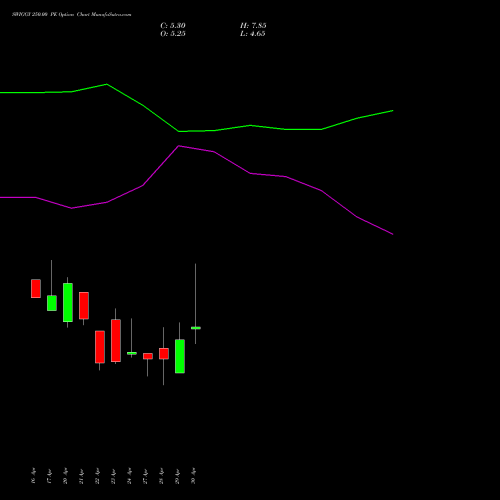Screen dimensions: 500x500
Task: Select the high value H: 7.85
Action: [x=253, y=26]
